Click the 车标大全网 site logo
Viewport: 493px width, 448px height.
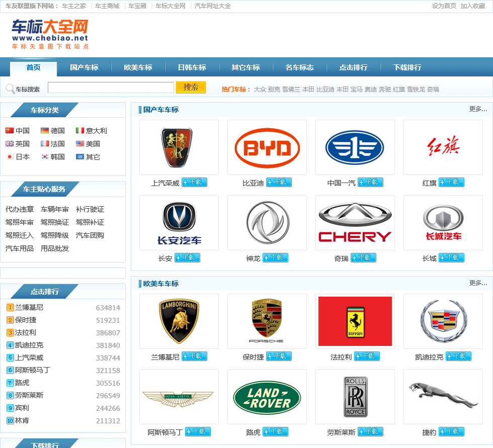tap(50, 34)
